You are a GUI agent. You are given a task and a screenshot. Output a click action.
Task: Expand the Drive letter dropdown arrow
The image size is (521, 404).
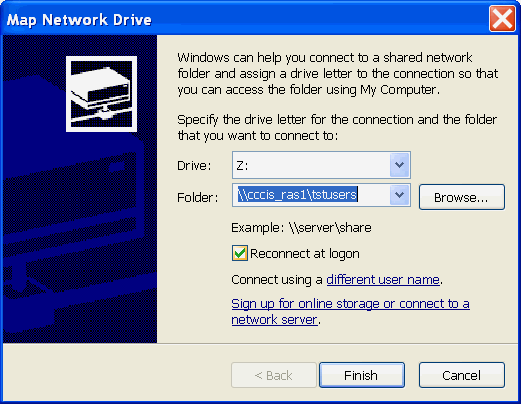click(x=399, y=165)
